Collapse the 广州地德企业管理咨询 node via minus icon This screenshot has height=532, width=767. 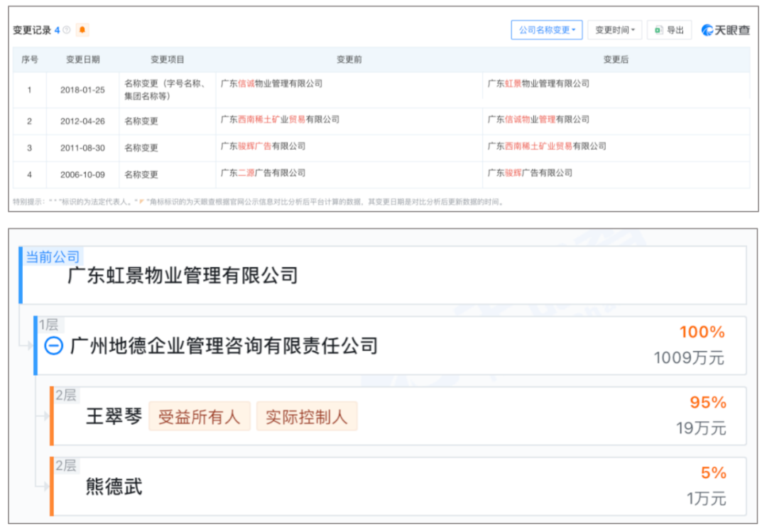55,346
